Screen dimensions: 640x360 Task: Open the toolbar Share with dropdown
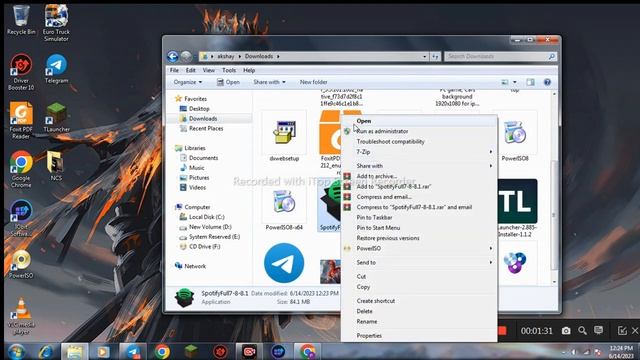[269, 82]
